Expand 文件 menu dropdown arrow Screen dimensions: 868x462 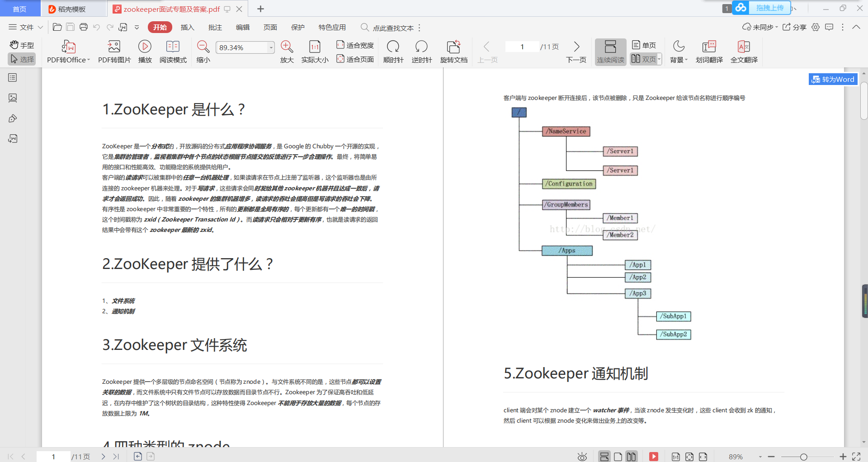(x=40, y=27)
